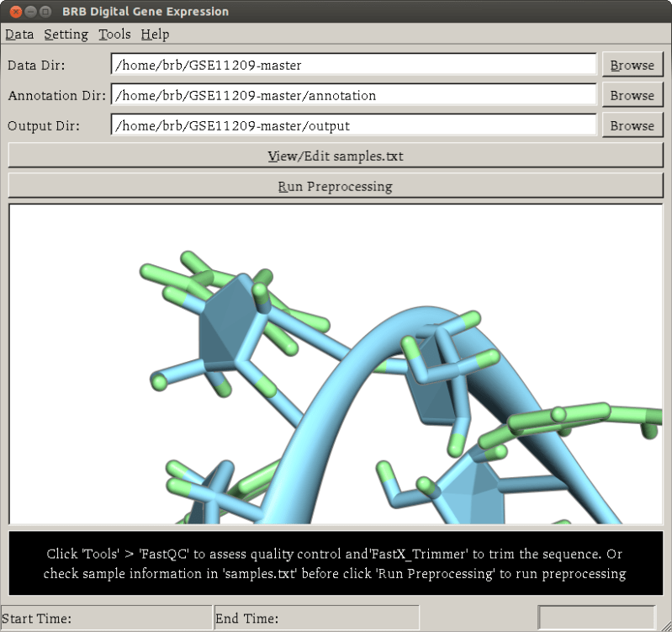Click the Start Time status field
Viewport: 672px width, 632px height.
pos(106,619)
